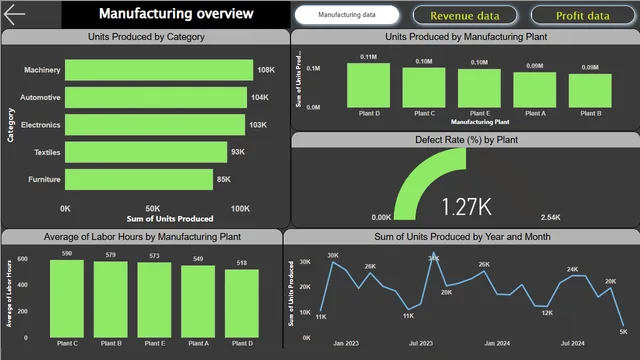Click Sum of Units Produced by Year title

462,237
